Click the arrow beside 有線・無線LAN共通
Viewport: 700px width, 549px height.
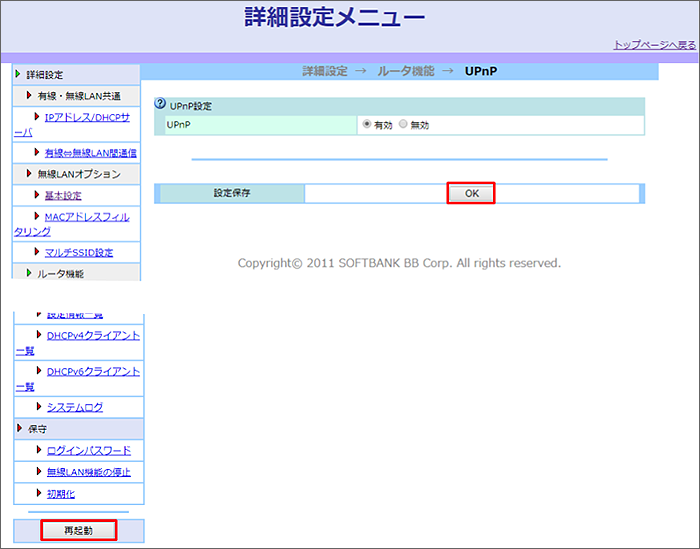click(29, 95)
